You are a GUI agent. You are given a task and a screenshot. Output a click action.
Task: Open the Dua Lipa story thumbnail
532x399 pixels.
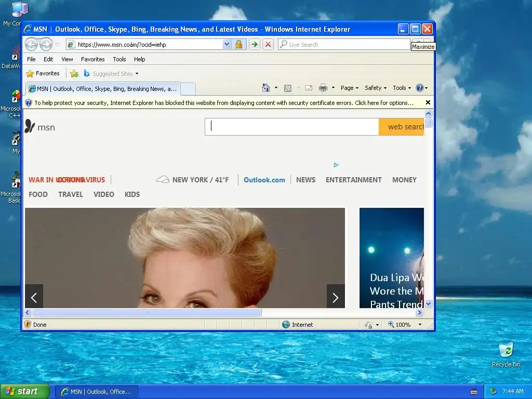click(x=392, y=258)
